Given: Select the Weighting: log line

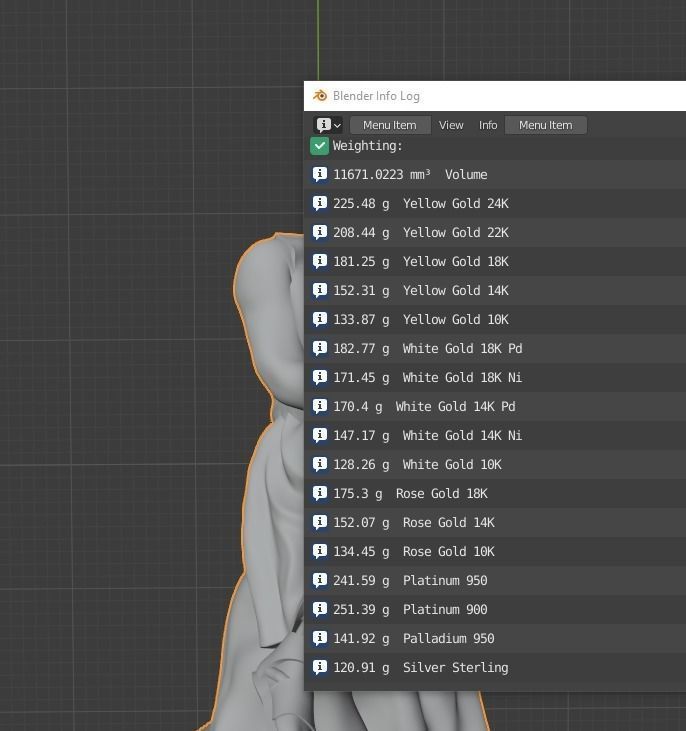Looking at the screenshot, I should (495, 146).
